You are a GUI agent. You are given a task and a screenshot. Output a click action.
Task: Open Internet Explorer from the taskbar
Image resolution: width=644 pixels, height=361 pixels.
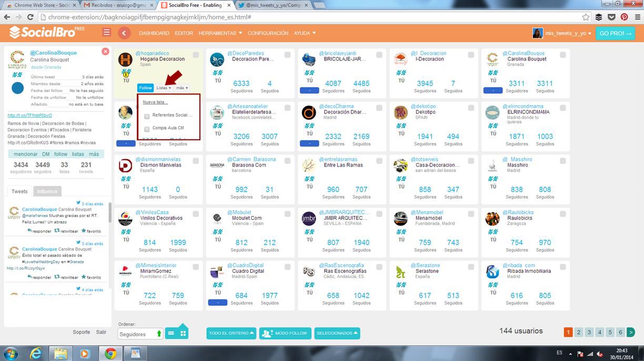pyautogui.click(x=36, y=353)
